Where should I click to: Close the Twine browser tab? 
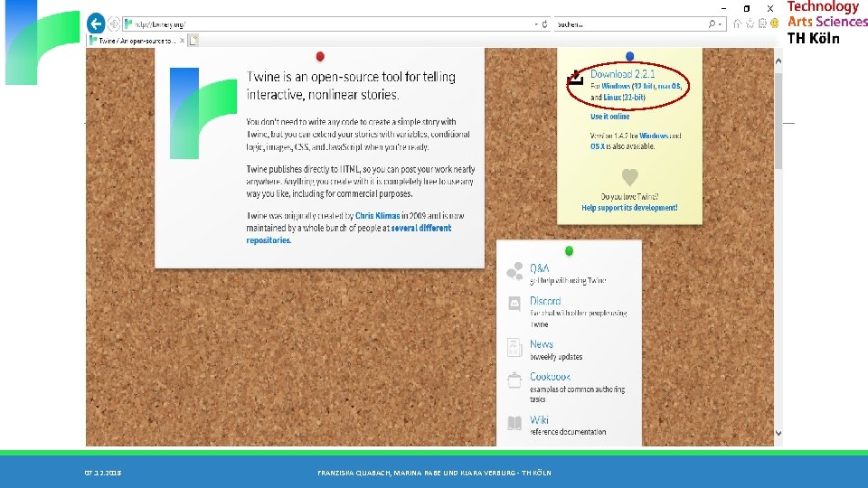(182, 41)
